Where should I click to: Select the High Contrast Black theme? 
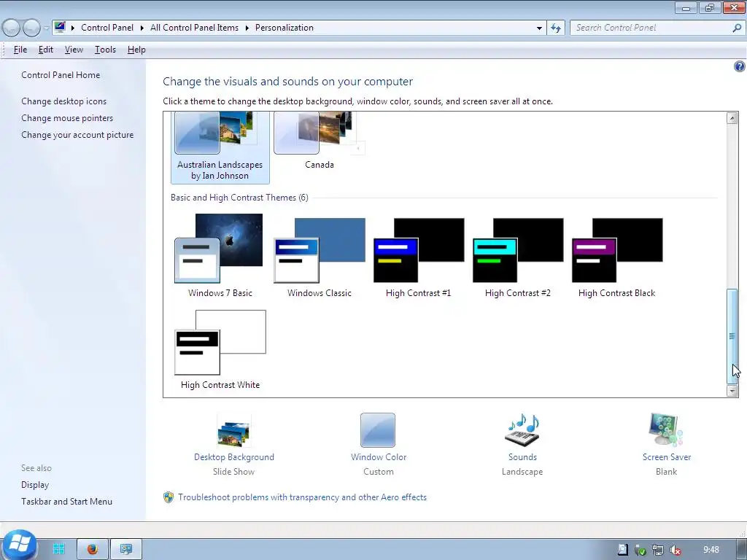click(x=616, y=256)
